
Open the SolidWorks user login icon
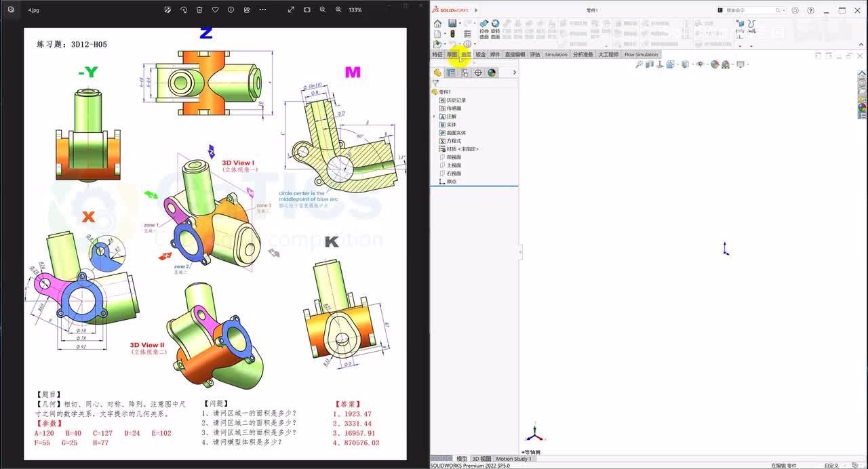coord(795,10)
